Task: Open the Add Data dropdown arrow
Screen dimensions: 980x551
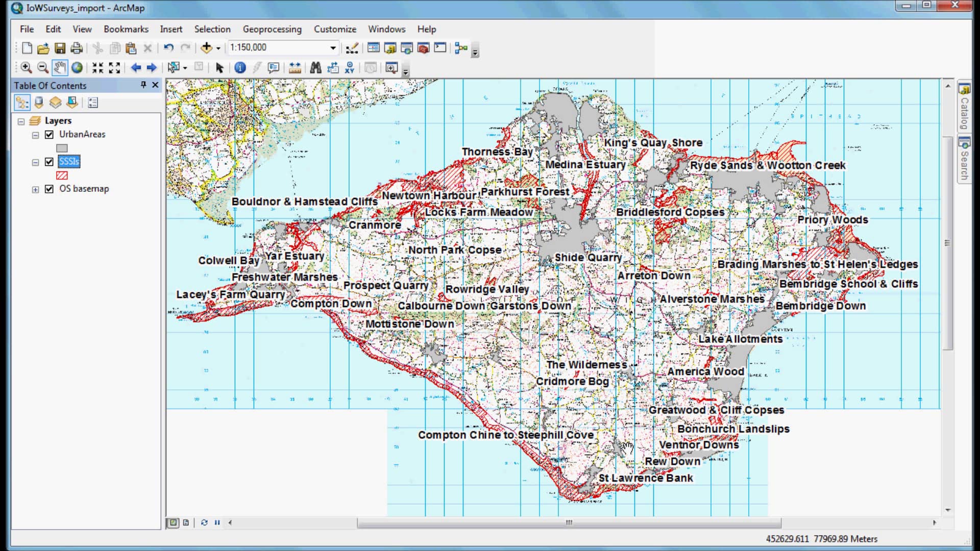Action: click(218, 48)
